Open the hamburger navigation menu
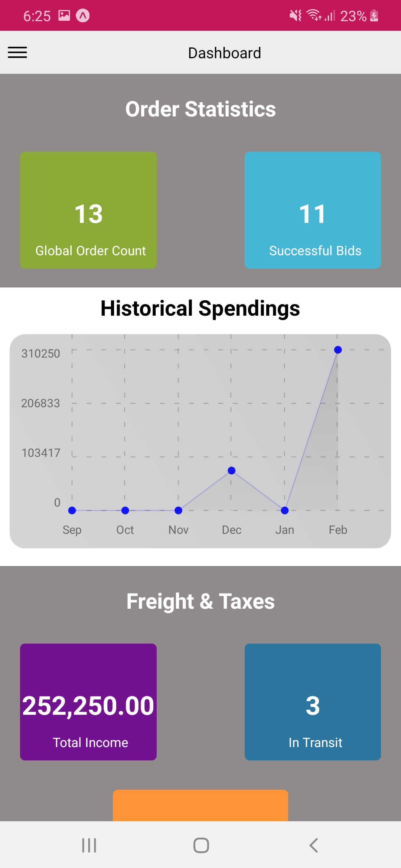 [x=17, y=52]
